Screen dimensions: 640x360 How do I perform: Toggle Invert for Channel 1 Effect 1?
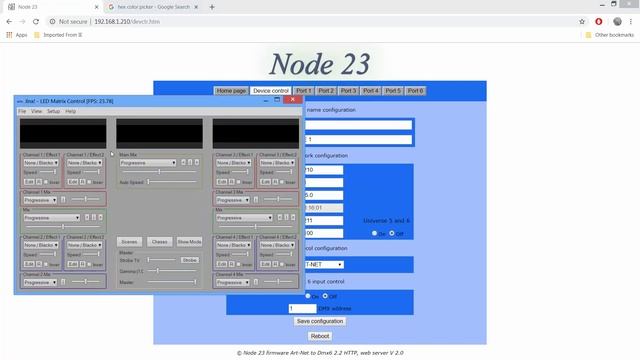click(x=46, y=182)
